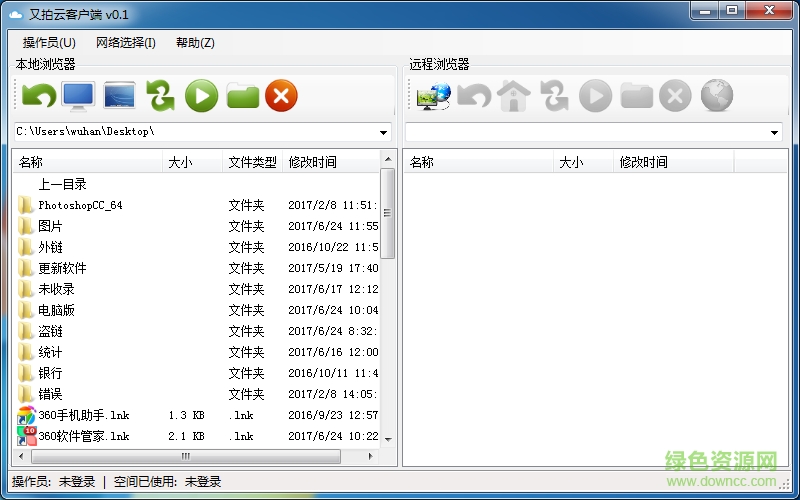
Task: Close the 又拍云客户端 window
Action: [769, 11]
